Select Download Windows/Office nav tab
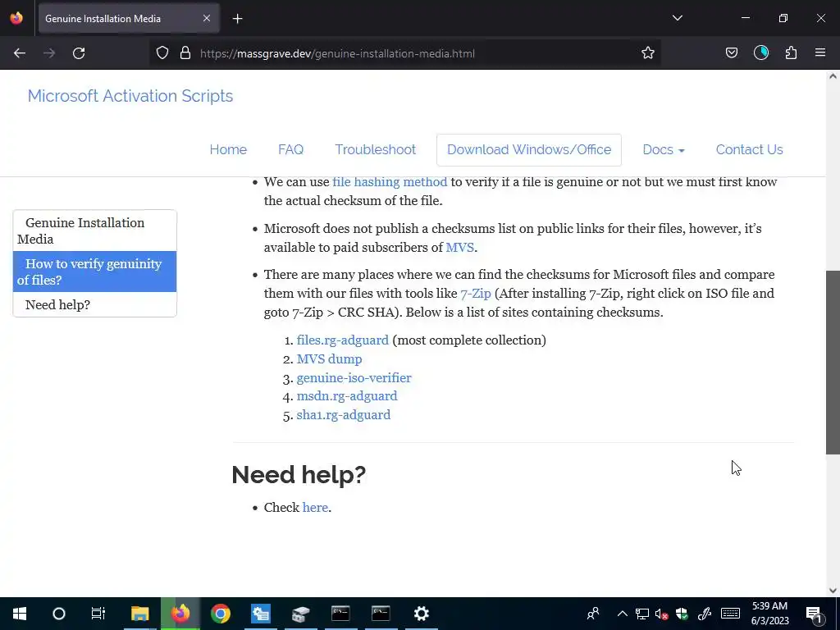Image resolution: width=840 pixels, height=630 pixels. pyautogui.click(x=529, y=149)
